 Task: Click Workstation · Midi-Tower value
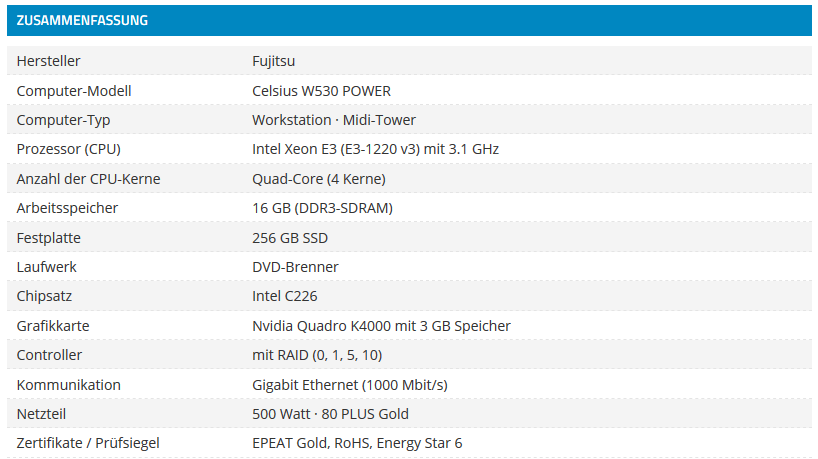pos(334,120)
